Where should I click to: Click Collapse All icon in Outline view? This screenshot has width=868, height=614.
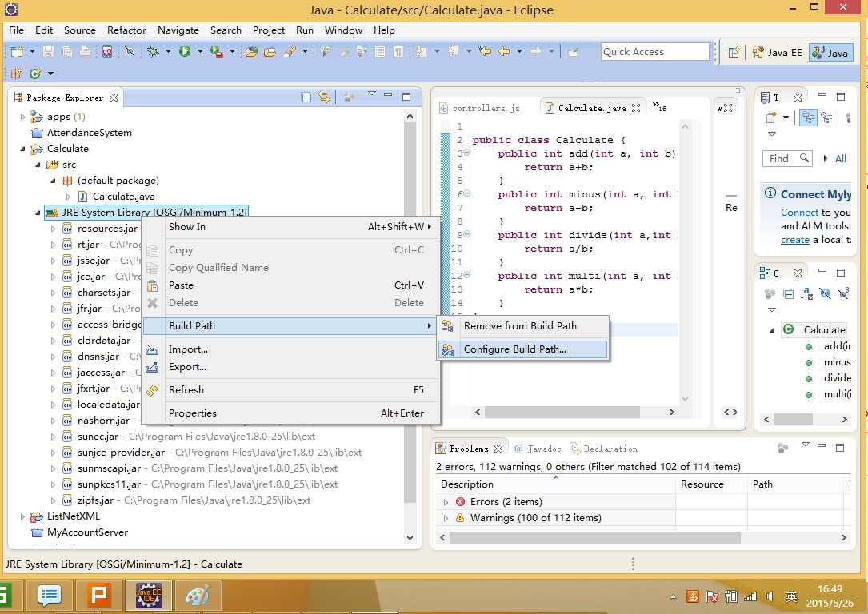tap(788, 293)
